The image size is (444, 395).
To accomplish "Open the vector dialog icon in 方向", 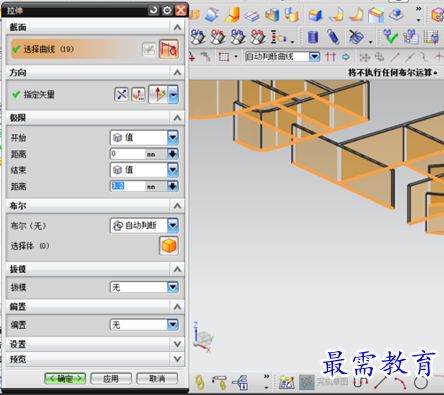I will [138, 95].
